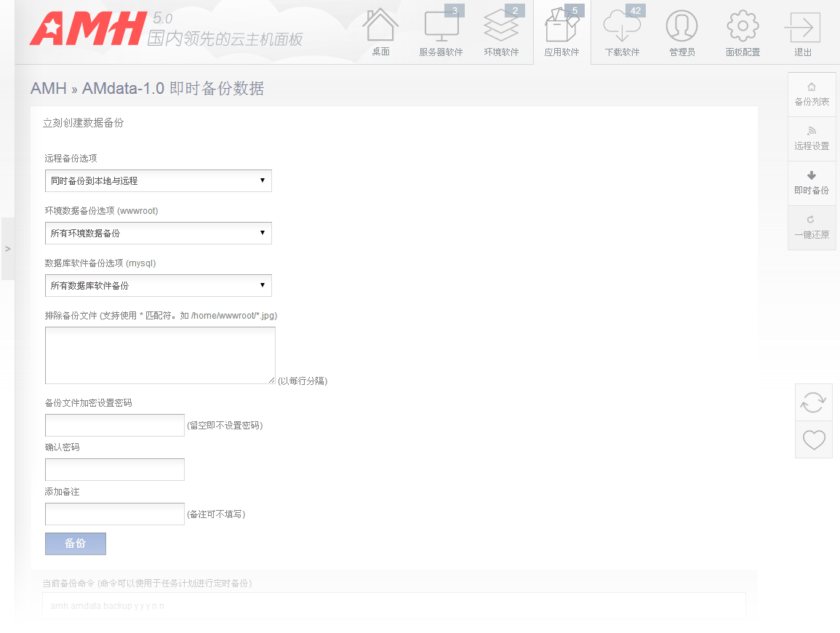Click the 排除备份文件 text area
Viewport: 840px width, 633px height.
point(160,355)
